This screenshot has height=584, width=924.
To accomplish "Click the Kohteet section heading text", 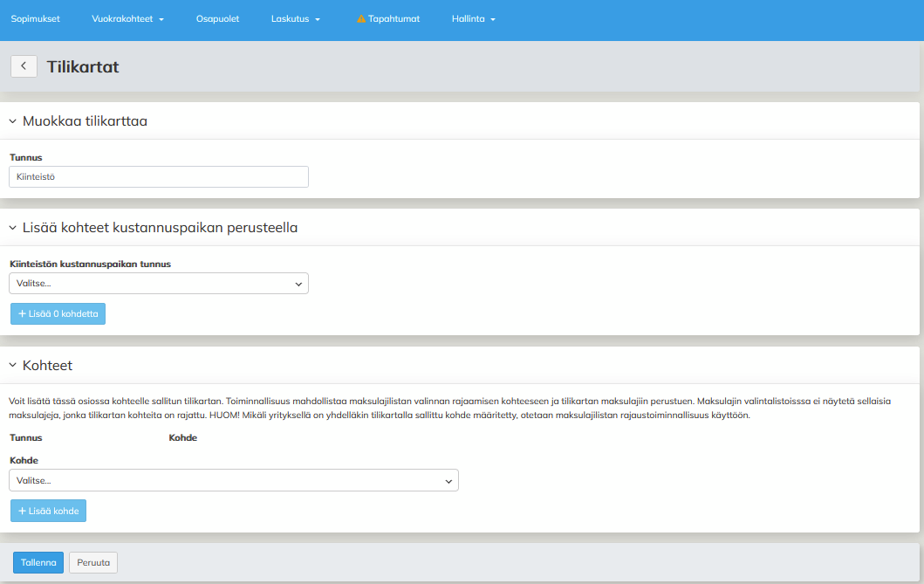I will point(47,366).
